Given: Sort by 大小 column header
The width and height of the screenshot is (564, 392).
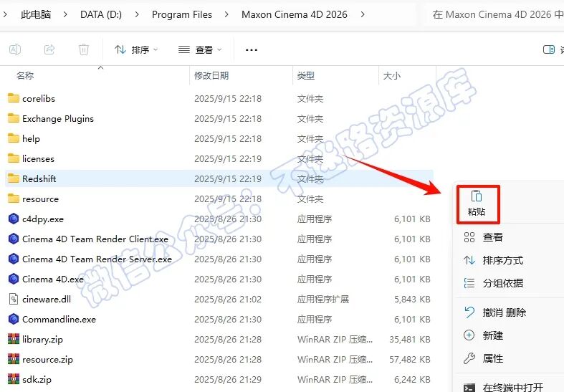Looking at the screenshot, I should (392, 75).
